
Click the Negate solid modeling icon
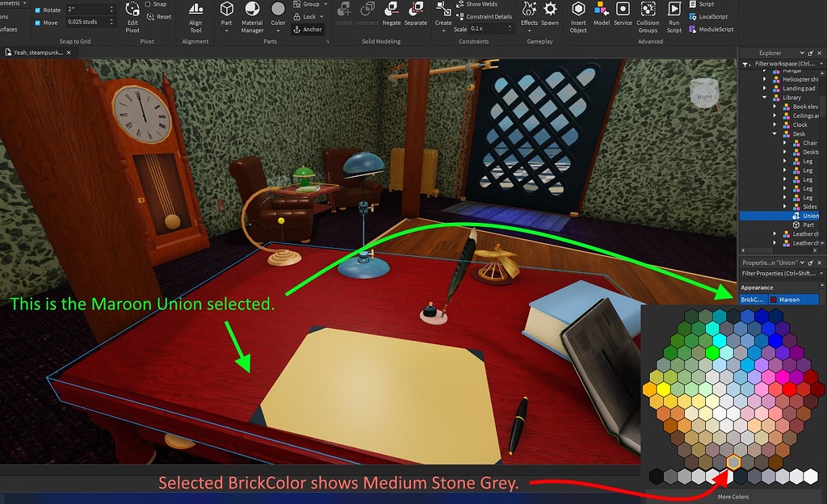coord(392,15)
